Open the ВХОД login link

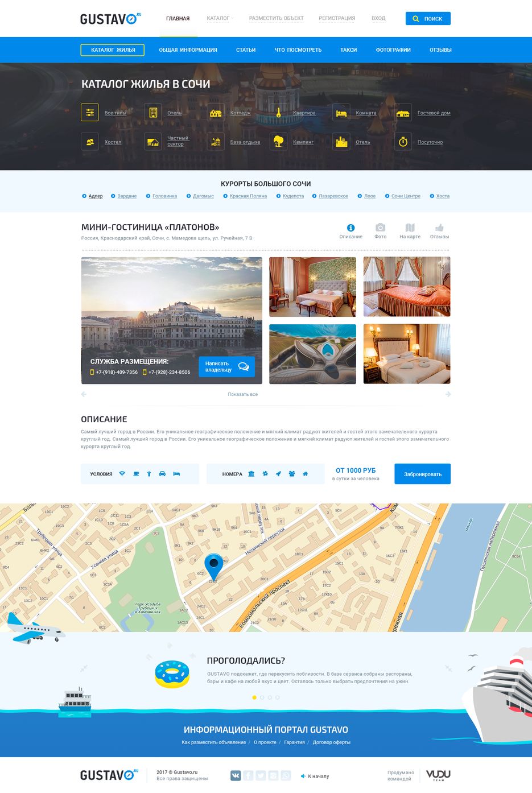click(378, 18)
